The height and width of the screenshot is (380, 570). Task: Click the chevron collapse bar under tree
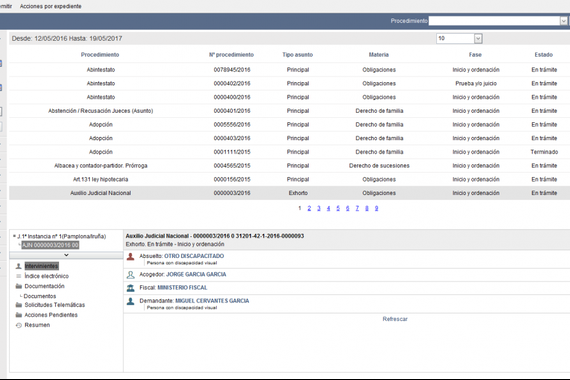point(66,255)
